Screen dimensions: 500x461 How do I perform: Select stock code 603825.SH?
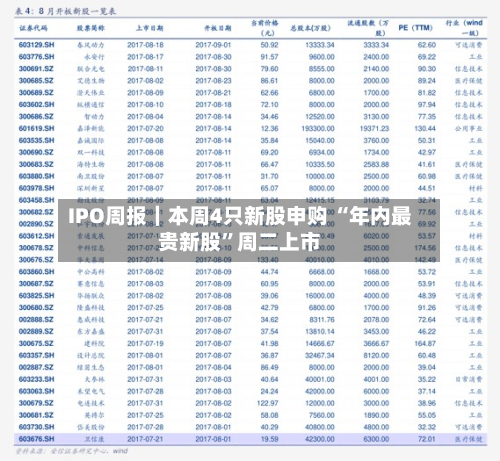coord(36,296)
